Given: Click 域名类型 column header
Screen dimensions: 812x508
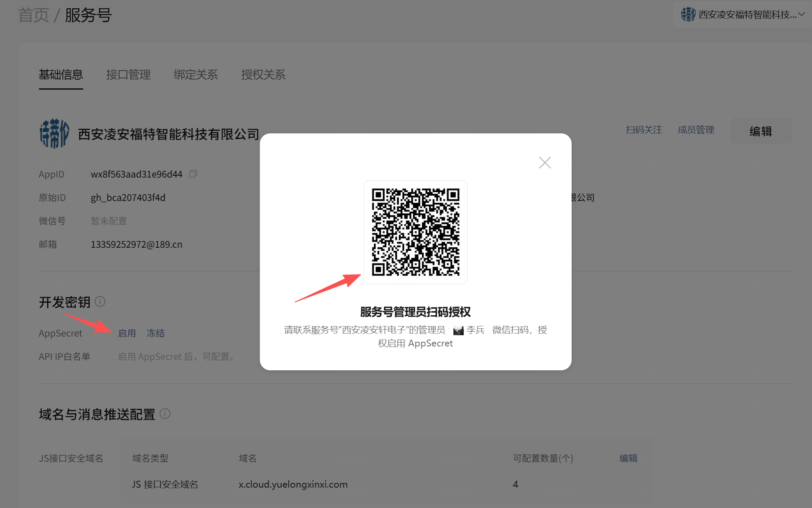Looking at the screenshot, I should click(x=150, y=458).
